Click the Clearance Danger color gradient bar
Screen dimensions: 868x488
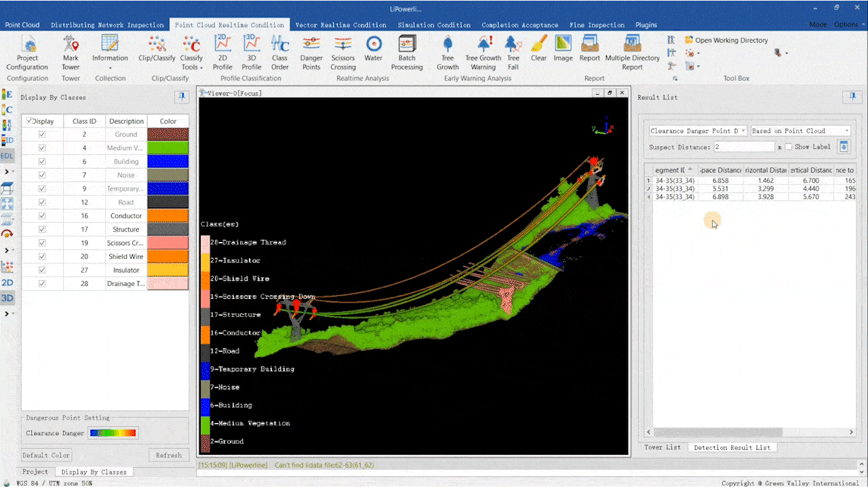[114, 433]
